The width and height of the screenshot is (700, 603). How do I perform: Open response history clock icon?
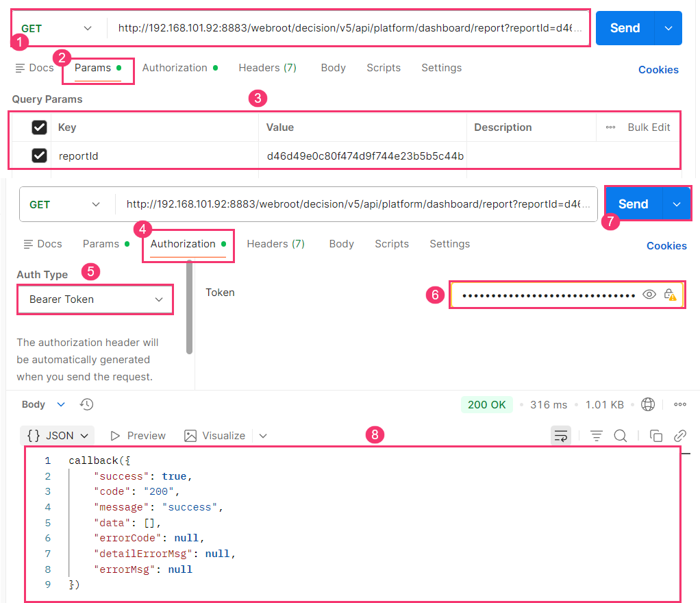(86, 404)
